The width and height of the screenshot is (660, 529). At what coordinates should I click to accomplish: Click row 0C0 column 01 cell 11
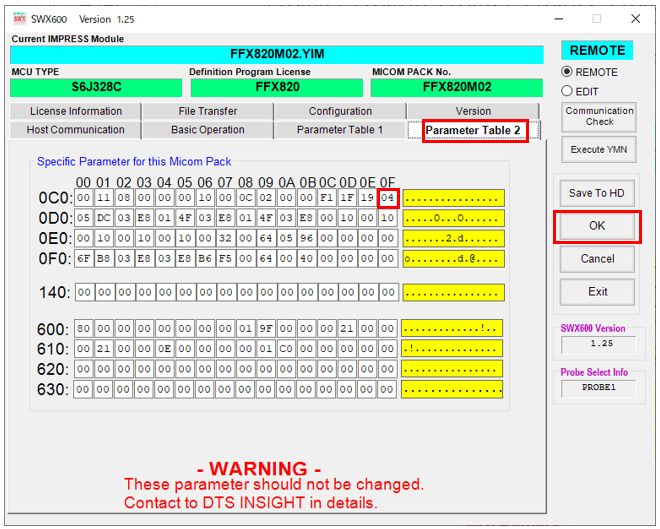[104, 197]
